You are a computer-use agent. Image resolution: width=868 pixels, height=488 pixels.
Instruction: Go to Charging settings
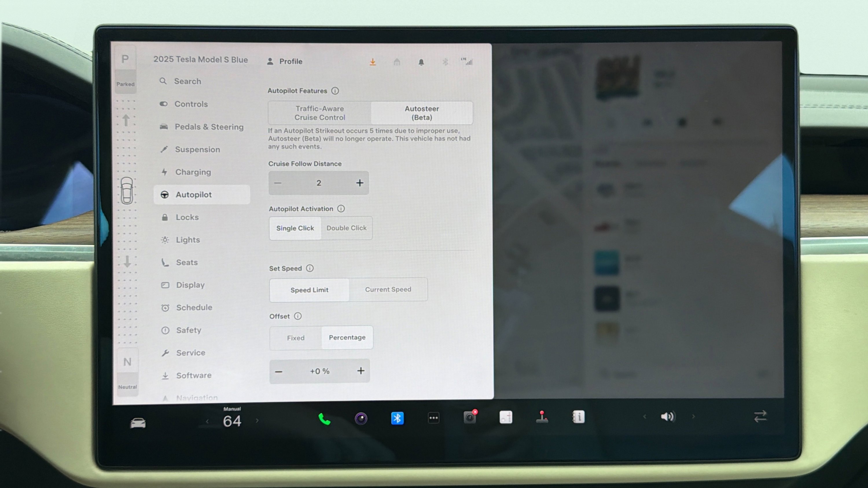tap(193, 172)
